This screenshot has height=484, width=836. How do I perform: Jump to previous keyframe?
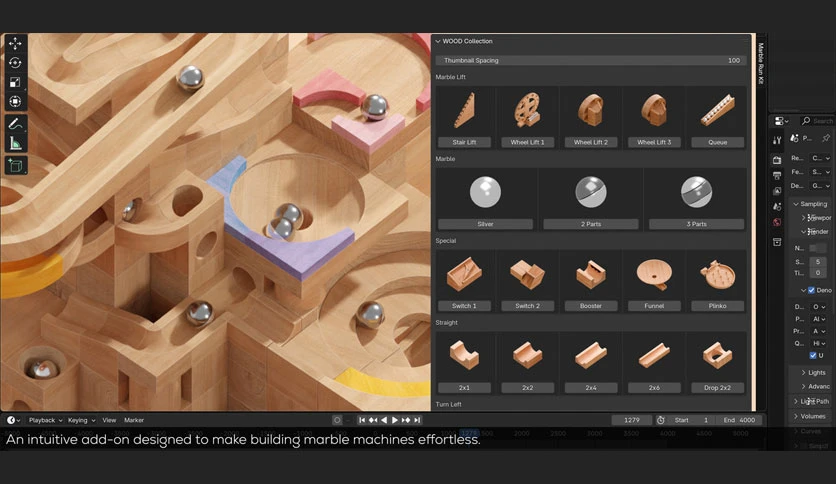[x=373, y=420]
